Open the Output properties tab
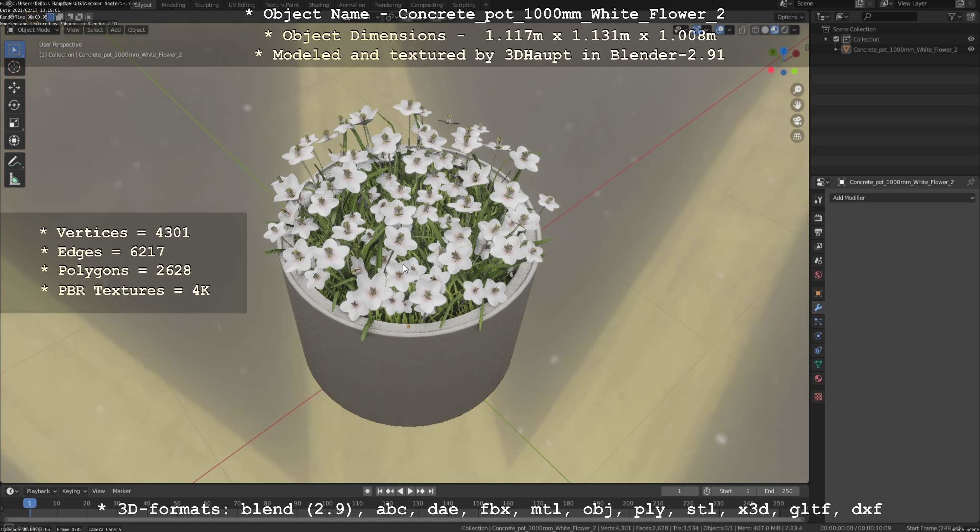980x532 pixels. (x=818, y=232)
